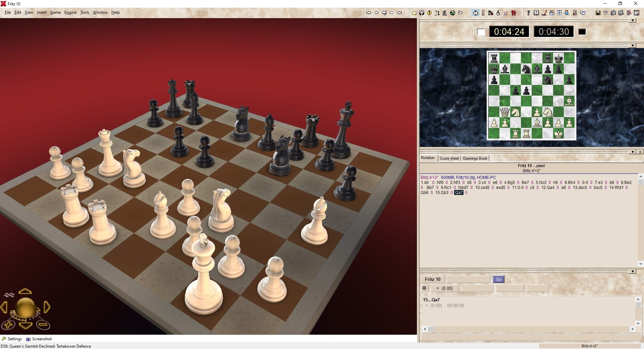The height and width of the screenshot is (349, 644).
Task: Click the Screenshot link below the board
Action: pyautogui.click(x=42, y=339)
